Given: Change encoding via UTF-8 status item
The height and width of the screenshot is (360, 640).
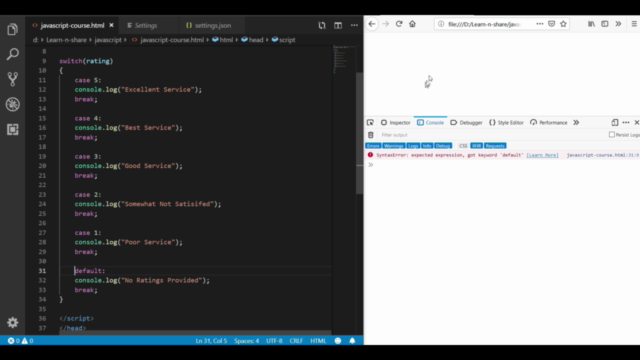Looking at the screenshot, I should 274,340.
